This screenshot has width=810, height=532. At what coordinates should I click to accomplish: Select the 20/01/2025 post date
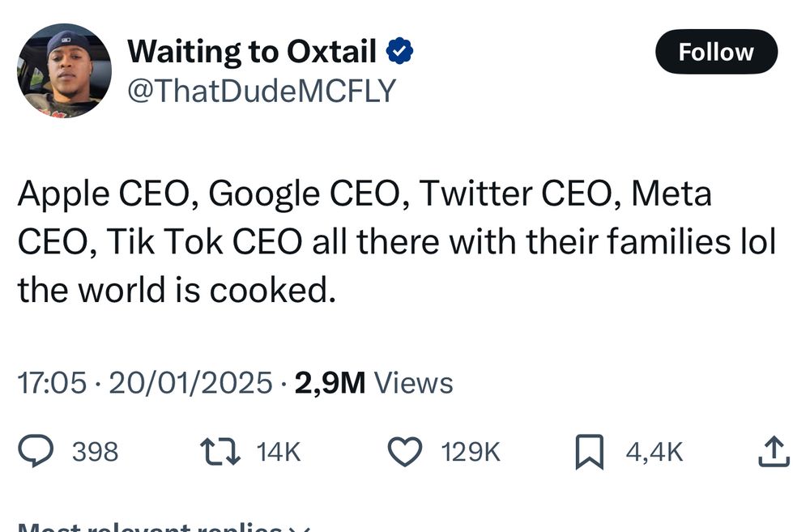pos(190,383)
